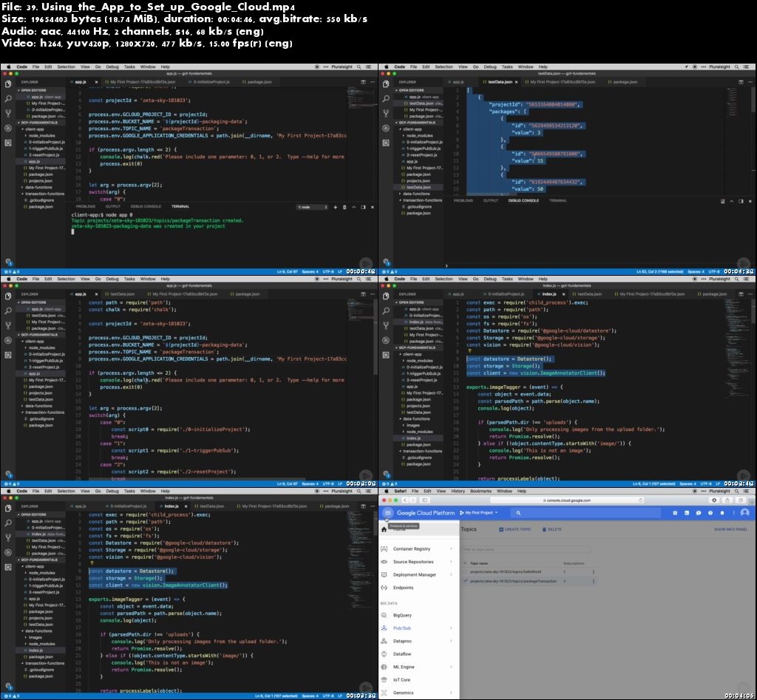The image size is (757, 700).
Task: In the 00:02:02 frame, open the Extensions view icon
Action: (7, 355)
